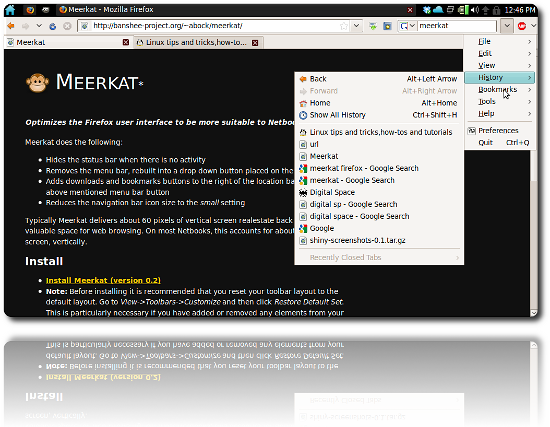
Task: Choose Show All History
Action: (379, 115)
